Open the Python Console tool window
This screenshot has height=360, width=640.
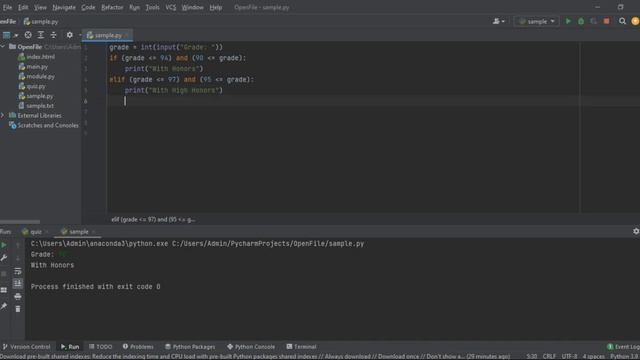tap(251, 347)
